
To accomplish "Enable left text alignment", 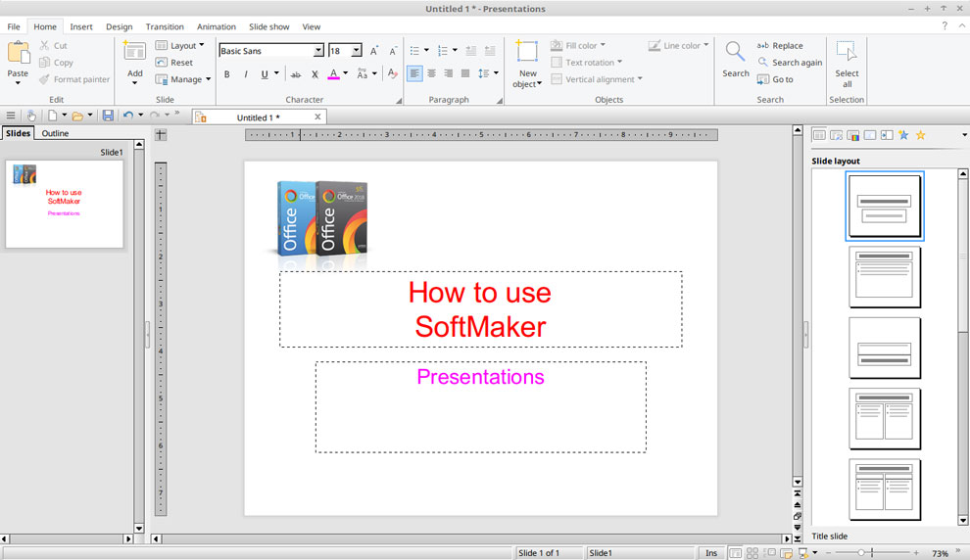I will (x=414, y=73).
